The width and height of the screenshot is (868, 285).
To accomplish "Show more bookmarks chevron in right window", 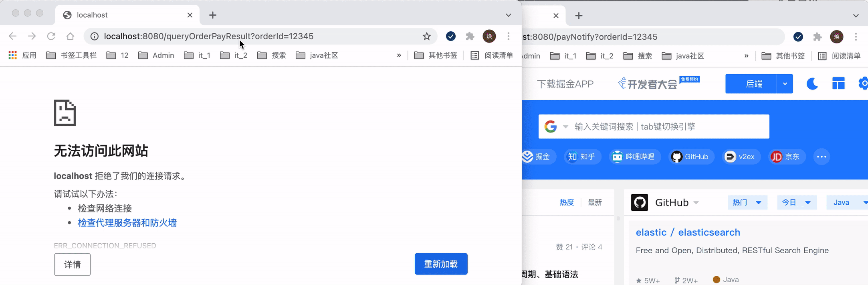I will tap(746, 56).
